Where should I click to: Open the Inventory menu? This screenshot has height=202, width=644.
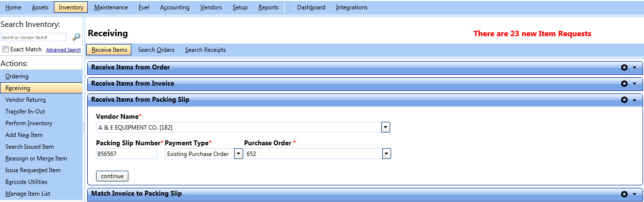[x=71, y=7]
